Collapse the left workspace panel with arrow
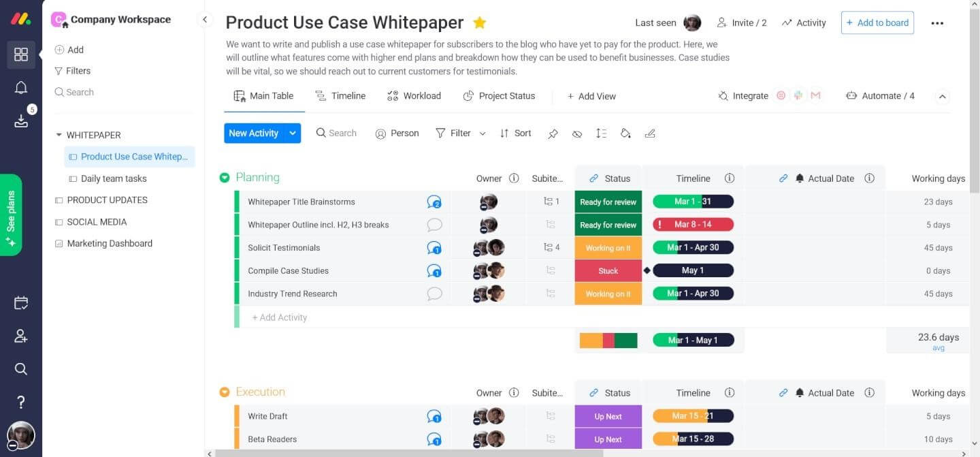This screenshot has width=980, height=457. (x=205, y=20)
